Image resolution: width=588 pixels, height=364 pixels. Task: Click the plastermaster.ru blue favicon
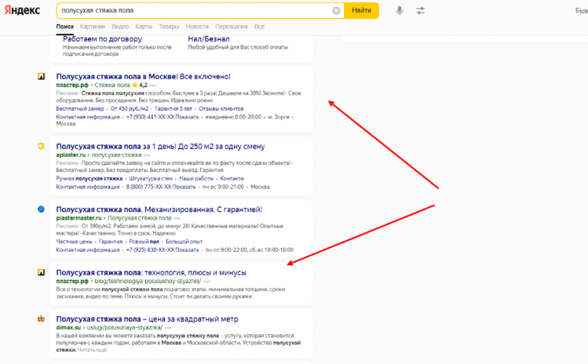click(x=42, y=209)
